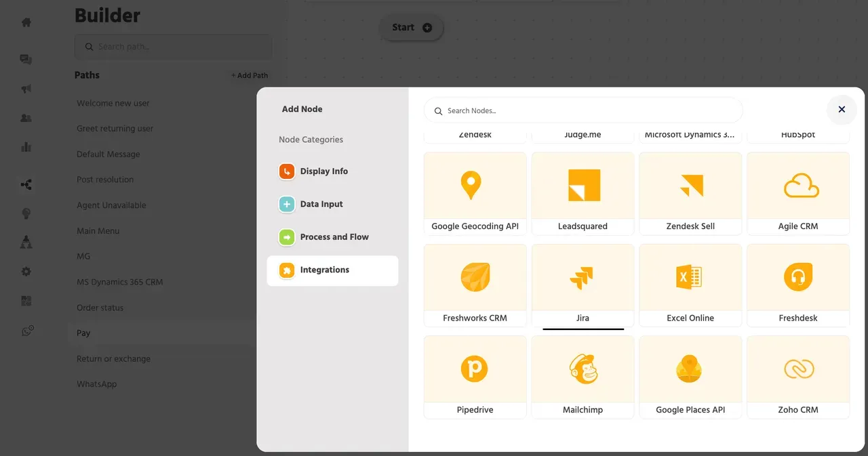The width and height of the screenshot is (868, 456).
Task: Open the users sidebar icon
Action: [26, 118]
